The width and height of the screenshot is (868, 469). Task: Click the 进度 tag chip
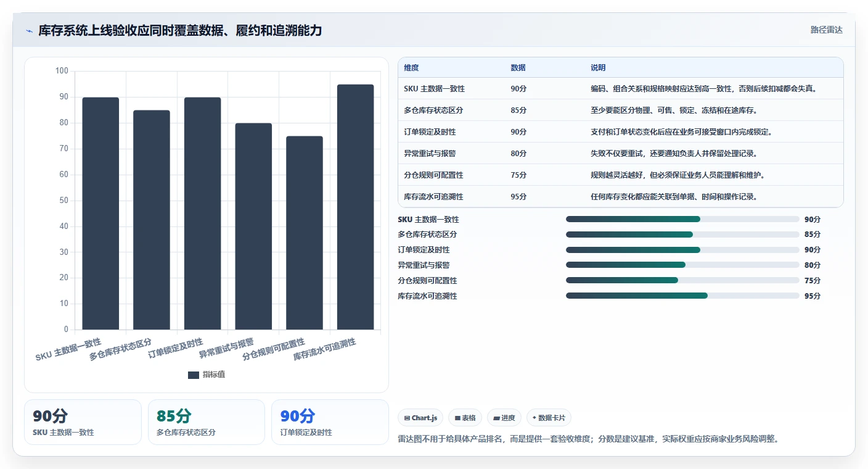coord(504,418)
